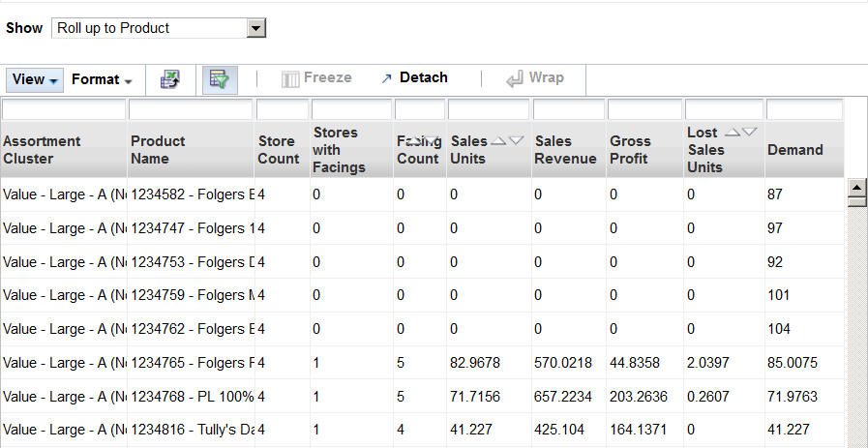Click the Wrap button
Viewport: 868px width, 448px height.
[x=535, y=78]
